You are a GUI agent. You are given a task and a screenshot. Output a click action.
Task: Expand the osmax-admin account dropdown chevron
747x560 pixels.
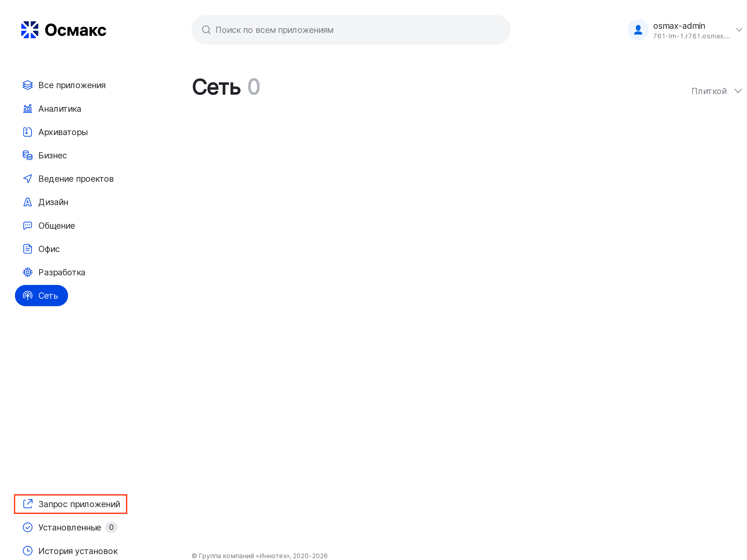coord(739,30)
